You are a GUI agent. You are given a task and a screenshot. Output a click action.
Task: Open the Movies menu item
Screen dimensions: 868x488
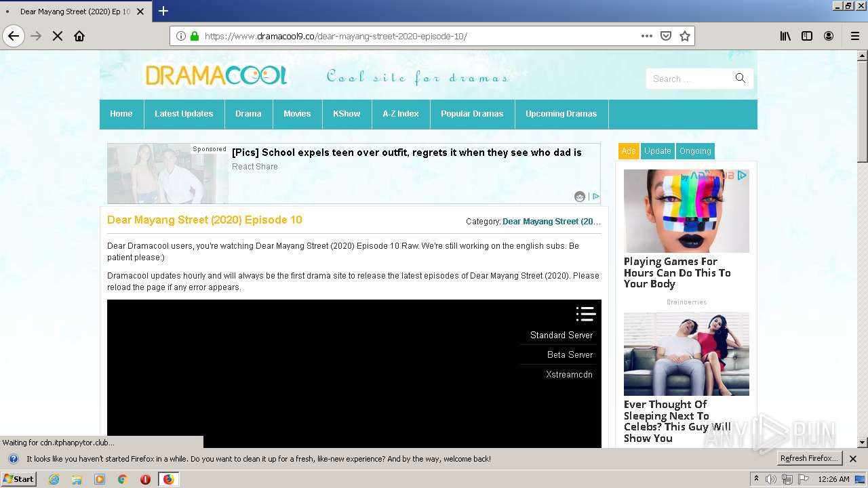tap(297, 114)
